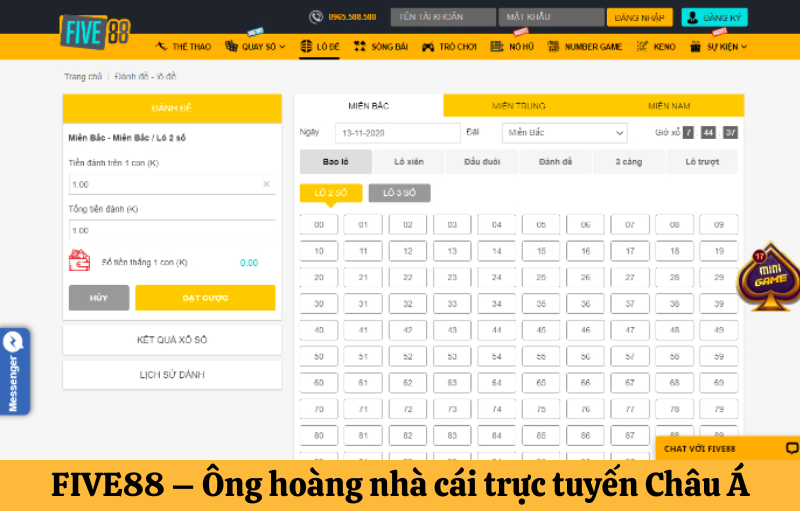Click the Ngày date input field
Viewport: 800px width, 511px height.
click(x=397, y=133)
